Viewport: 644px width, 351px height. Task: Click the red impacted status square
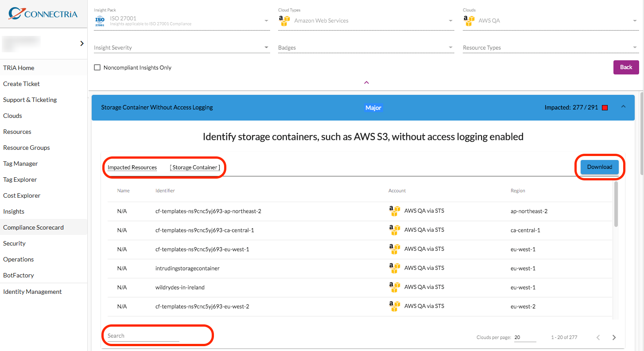coord(605,108)
